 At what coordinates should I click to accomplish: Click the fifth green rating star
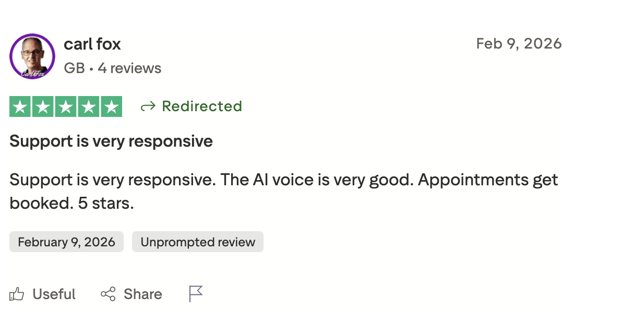click(x=111, y=106)
